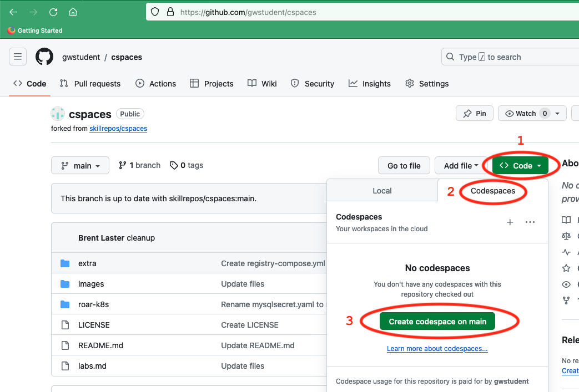Open the cspaces repository breadcrumb link
The image size is (579, 392).
point(127,57)
